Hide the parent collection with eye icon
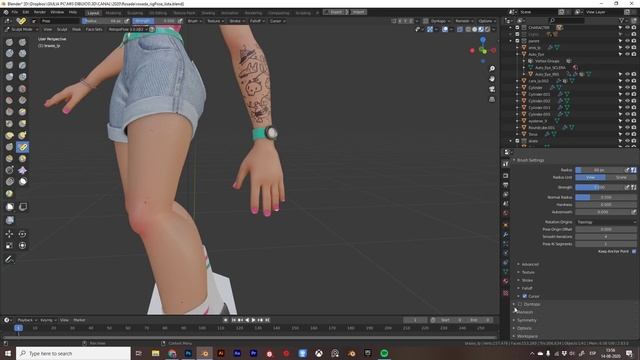Image resolution: width=640 pixels, height=360 pixels. click(x=627, y=41)
